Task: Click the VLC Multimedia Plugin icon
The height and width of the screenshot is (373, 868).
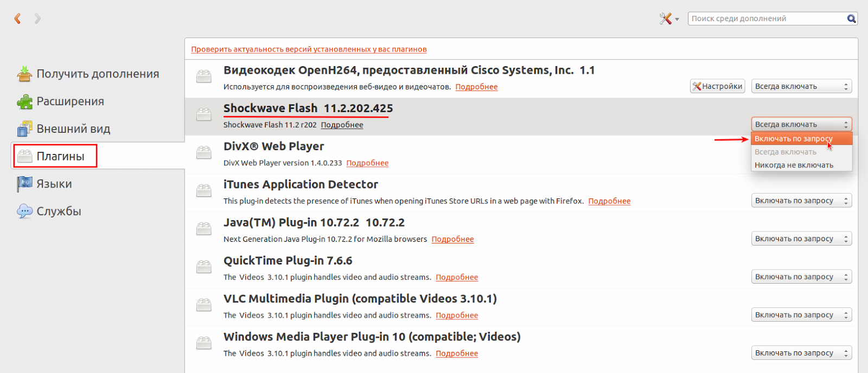Action: coord(204,305)
